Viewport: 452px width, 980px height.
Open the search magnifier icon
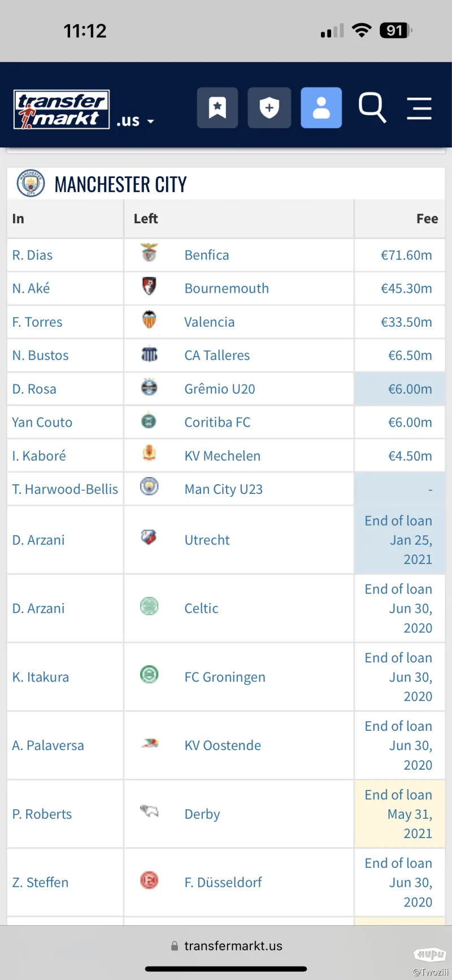372,107
